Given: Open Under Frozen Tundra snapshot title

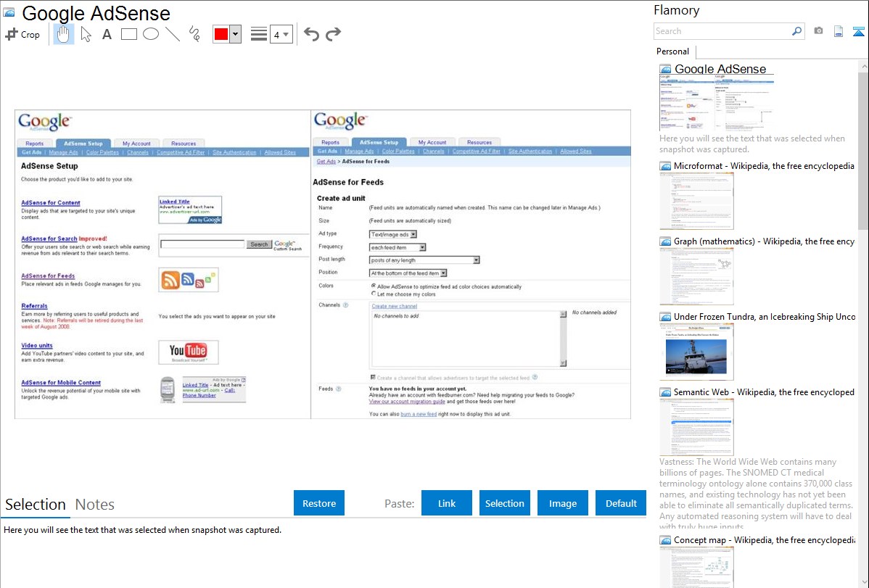Looking at the screenshot, I should coord(765,316).
